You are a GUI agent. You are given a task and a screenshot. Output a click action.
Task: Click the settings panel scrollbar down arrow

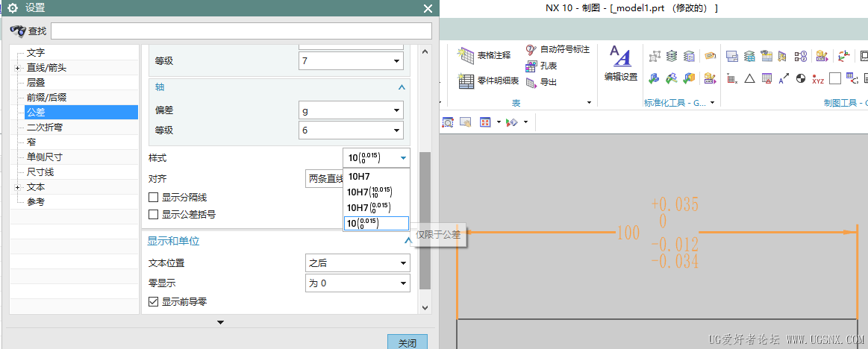425,307
